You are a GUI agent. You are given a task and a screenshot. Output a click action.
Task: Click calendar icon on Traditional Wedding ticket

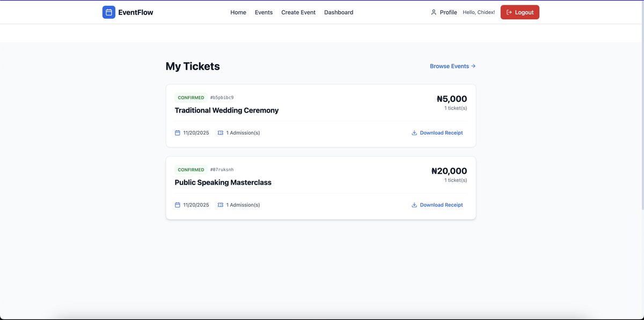(x=178, y=133)
